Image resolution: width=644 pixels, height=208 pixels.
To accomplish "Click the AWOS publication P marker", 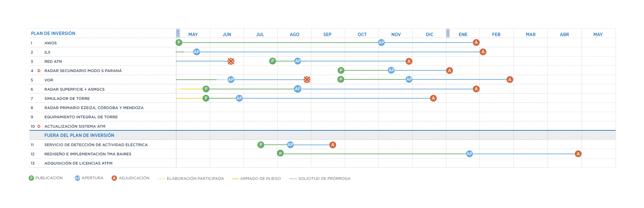I will pos(179,42).
